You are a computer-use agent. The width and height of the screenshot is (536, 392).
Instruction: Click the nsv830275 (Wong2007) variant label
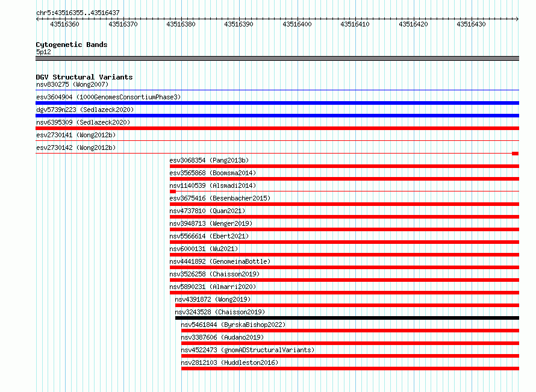click(72, 84)
